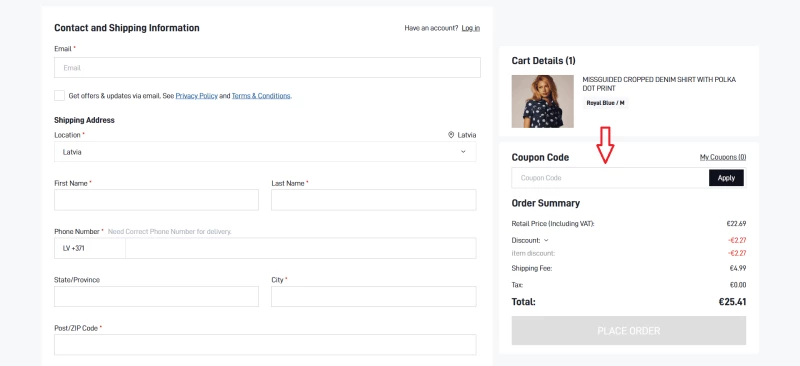
Task: Focus the State/Province field
Action: pos(156,297)
